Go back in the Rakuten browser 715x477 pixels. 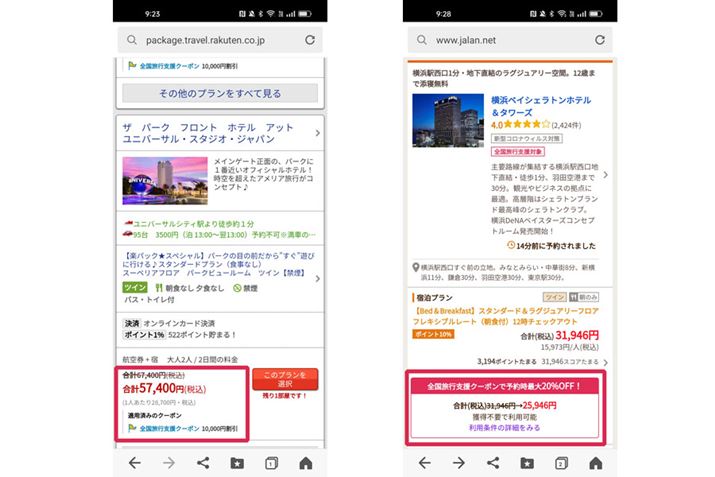[x=135, y=463]
